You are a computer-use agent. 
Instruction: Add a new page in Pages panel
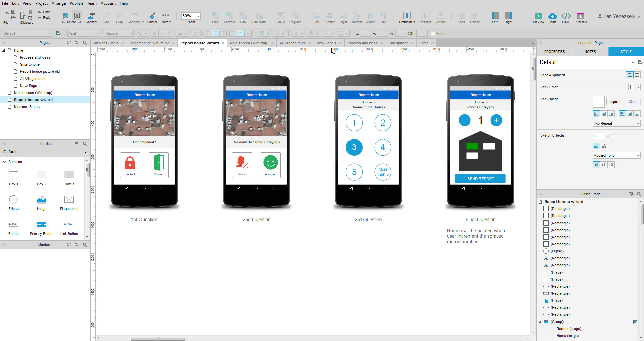69,43
